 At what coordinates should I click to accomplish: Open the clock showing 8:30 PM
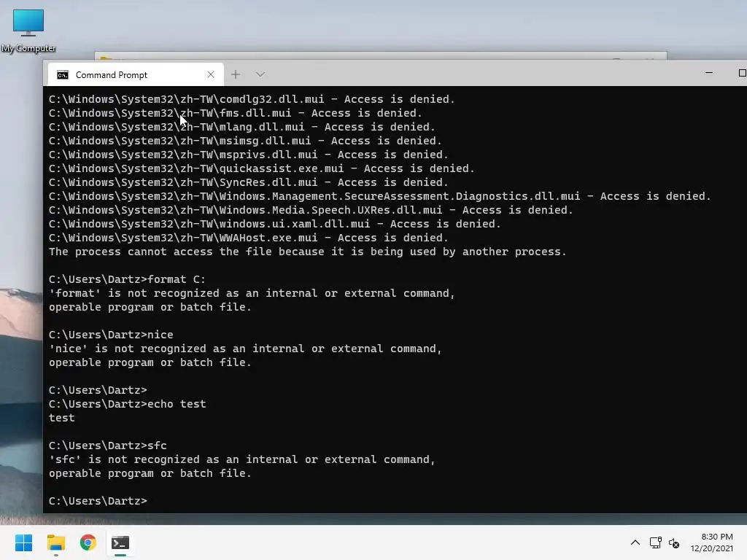point(712,542)
